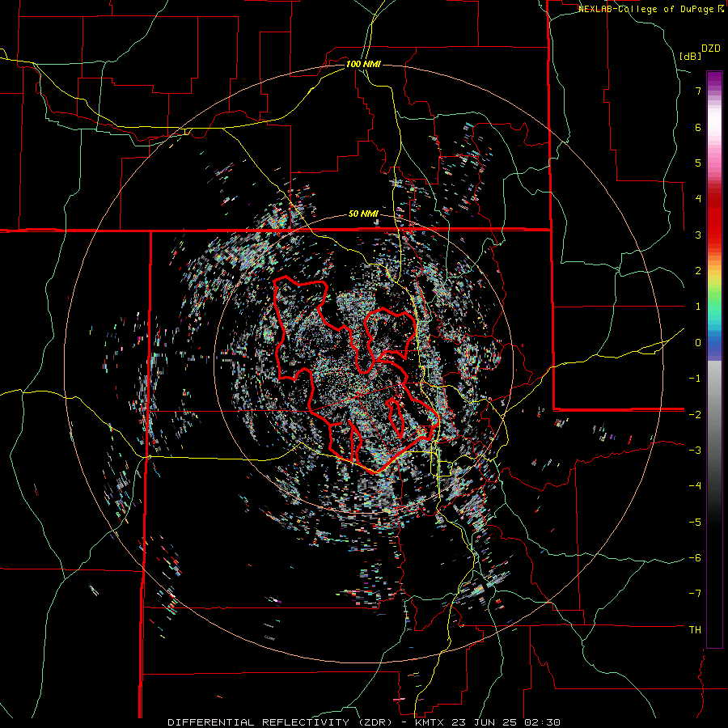The height and width of the screenshot is (728, 728).
Task: Click the DZD legend title
Action: [711, 49]
